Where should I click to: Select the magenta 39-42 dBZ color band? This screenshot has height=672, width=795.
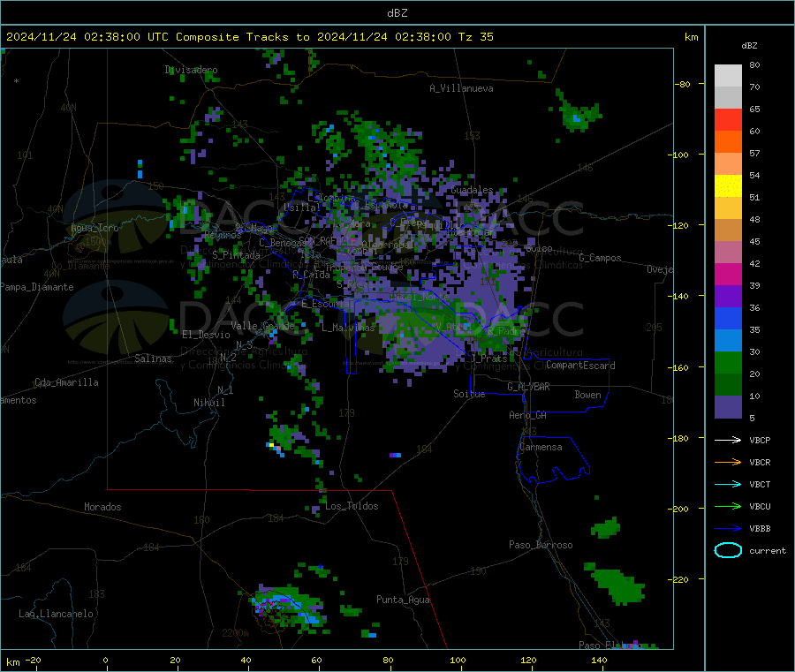(x=728, y=274)
